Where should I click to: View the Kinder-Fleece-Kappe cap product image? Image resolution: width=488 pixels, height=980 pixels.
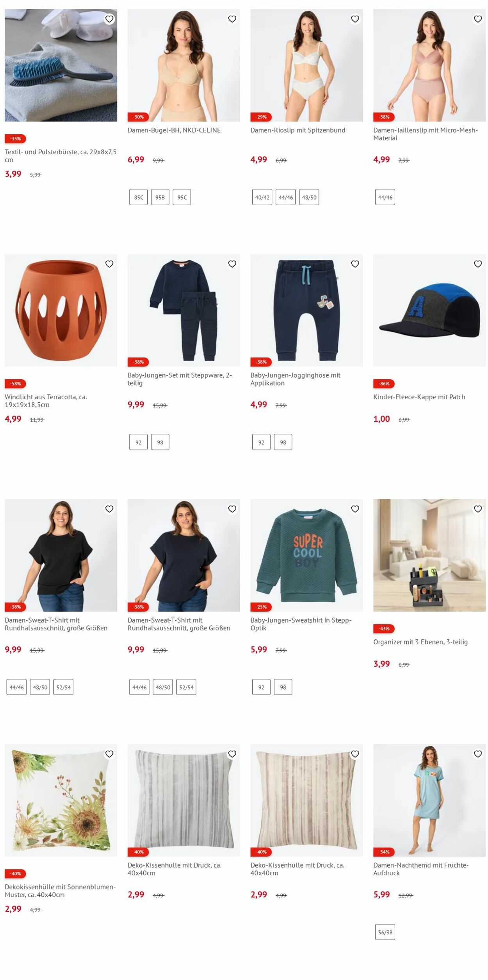tap(429, 311)
